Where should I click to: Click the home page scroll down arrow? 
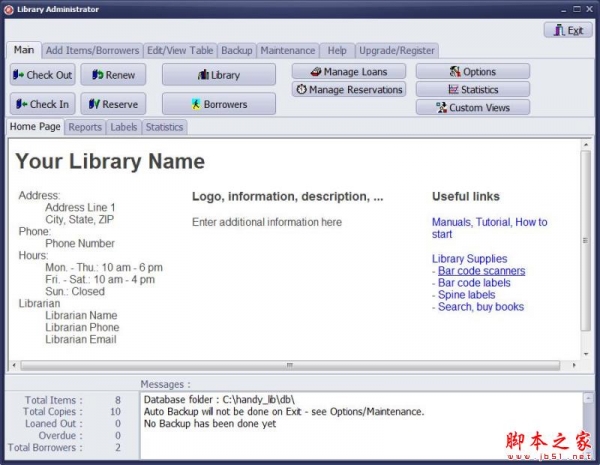tap(586, 354)
